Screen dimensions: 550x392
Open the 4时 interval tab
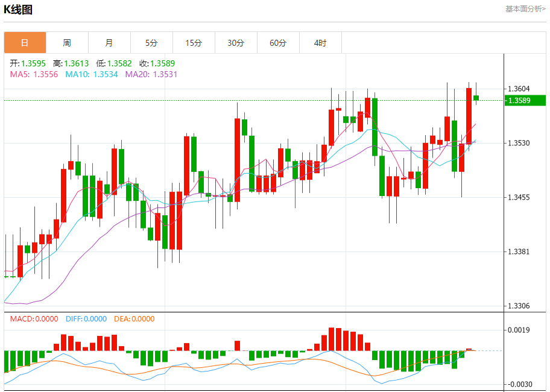click(320, 43)
